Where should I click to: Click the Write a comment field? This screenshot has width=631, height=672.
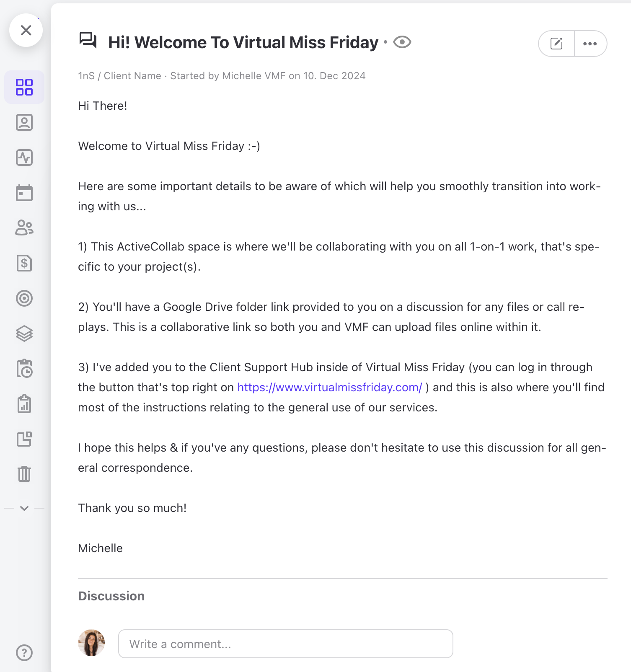[x=285, y=644]
